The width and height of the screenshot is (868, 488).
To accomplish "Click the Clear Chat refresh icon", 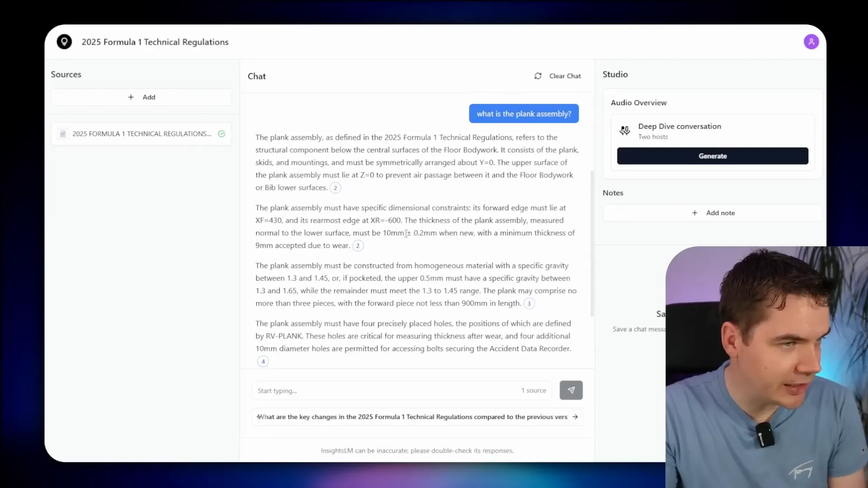I will tap(538, 76).
